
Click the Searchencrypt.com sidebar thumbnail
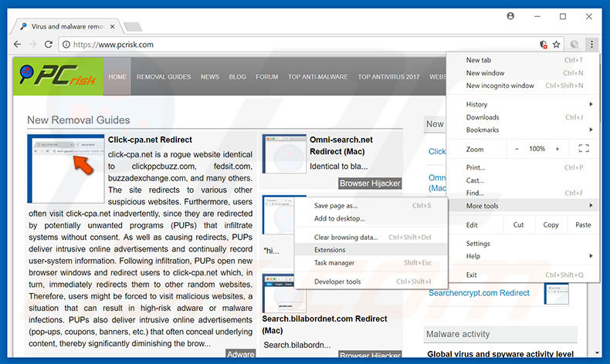click(x=556, y=294)
